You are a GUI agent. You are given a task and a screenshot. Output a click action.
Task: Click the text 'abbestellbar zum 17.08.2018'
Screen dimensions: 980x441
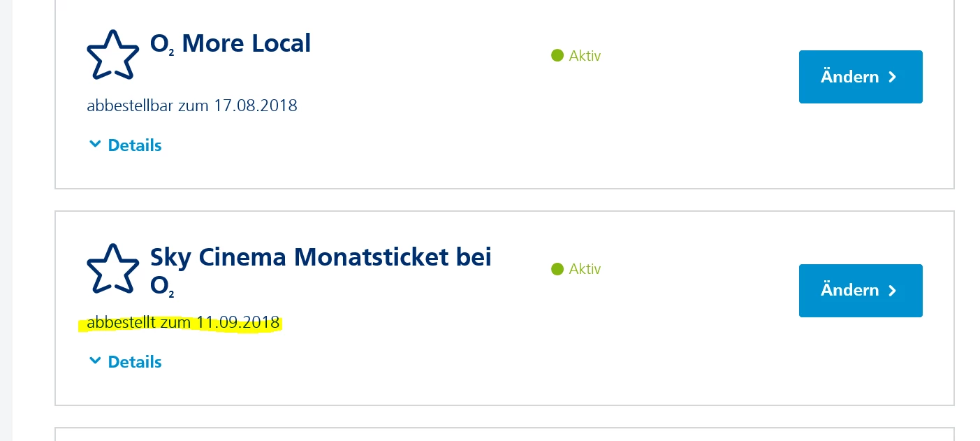tap(192, 106)
